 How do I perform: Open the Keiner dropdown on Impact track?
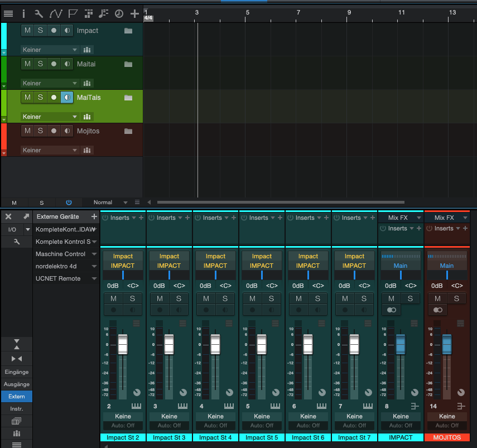[50, 50]
